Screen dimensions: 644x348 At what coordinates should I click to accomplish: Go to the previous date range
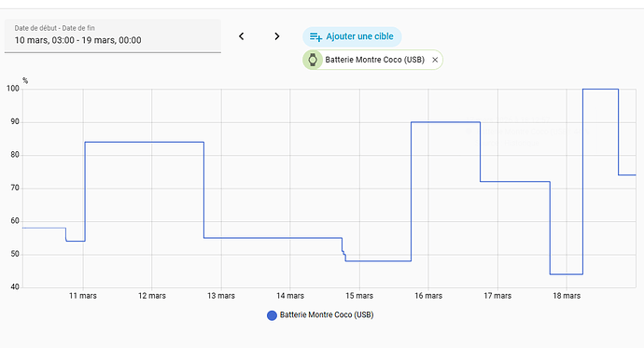click(x=242, y=36)
